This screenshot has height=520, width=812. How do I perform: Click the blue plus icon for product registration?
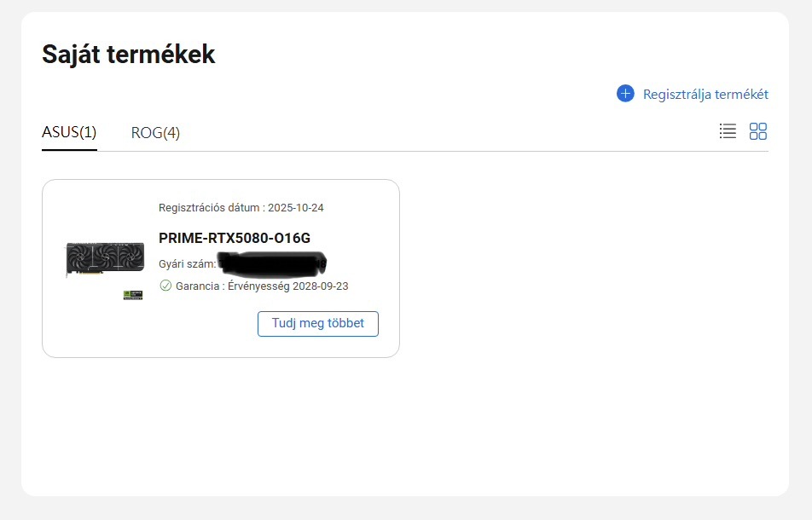[x=625, y=94]
